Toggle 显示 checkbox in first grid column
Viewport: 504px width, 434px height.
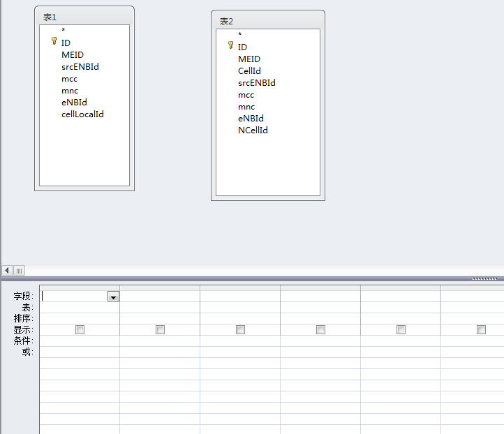(80, 329)
